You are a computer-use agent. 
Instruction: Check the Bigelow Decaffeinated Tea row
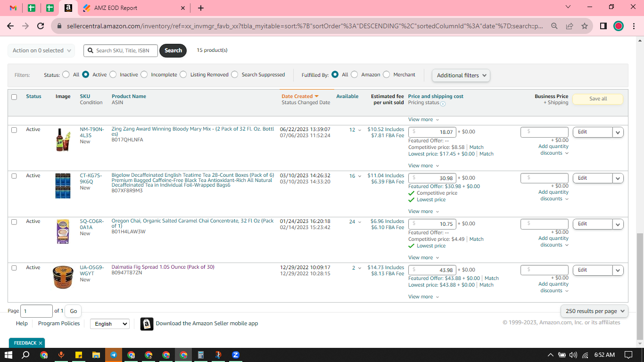[x=14, y=176]
